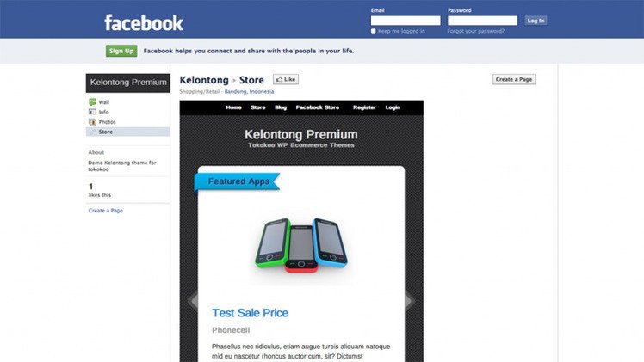Click the Log In button

pos(536,21)
